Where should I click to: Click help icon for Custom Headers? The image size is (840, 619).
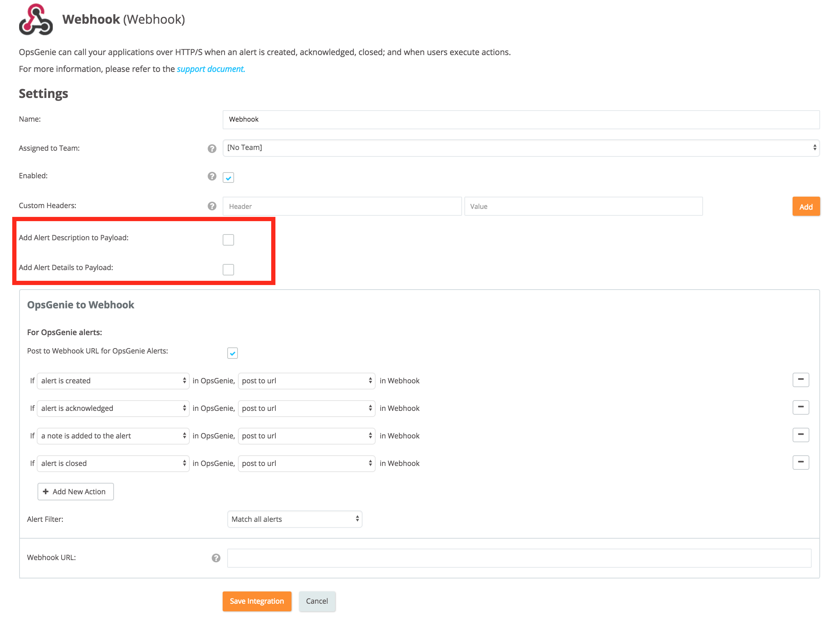click(212, 206)
